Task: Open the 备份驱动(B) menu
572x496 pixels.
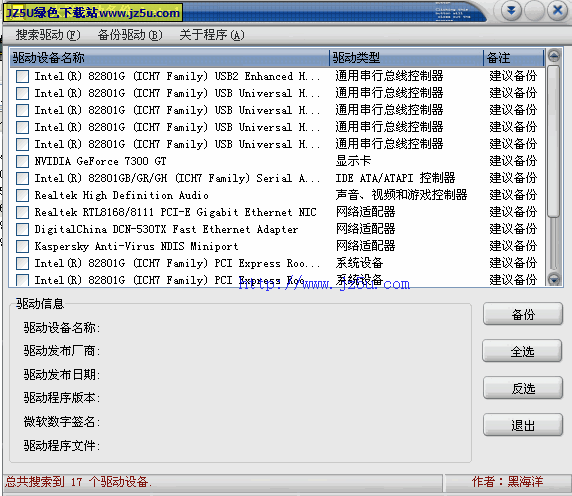Action: point(130,35)
